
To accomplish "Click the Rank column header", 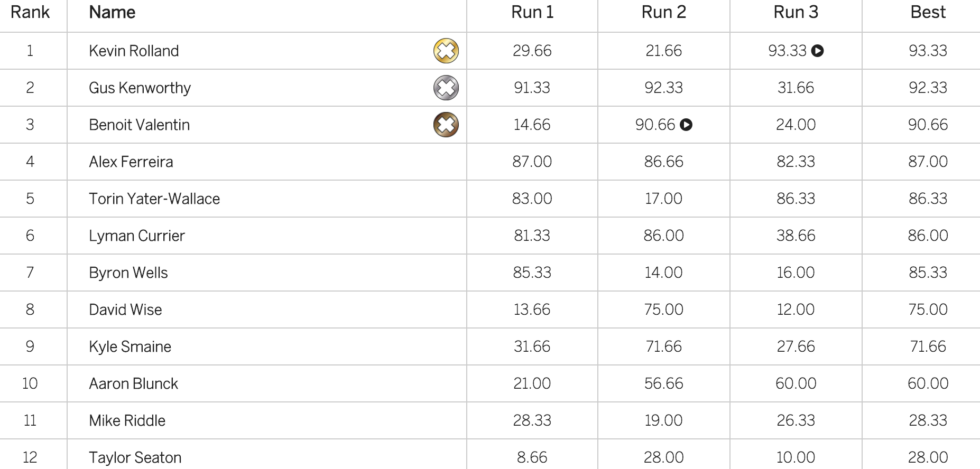I will coord(30,13).
